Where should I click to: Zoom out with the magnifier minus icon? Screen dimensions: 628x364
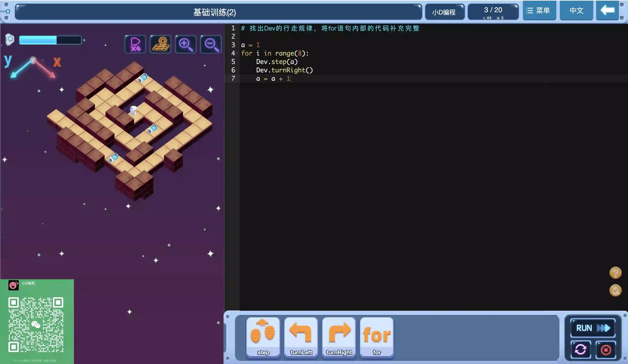pyautogui.click(x=211, y=44)
